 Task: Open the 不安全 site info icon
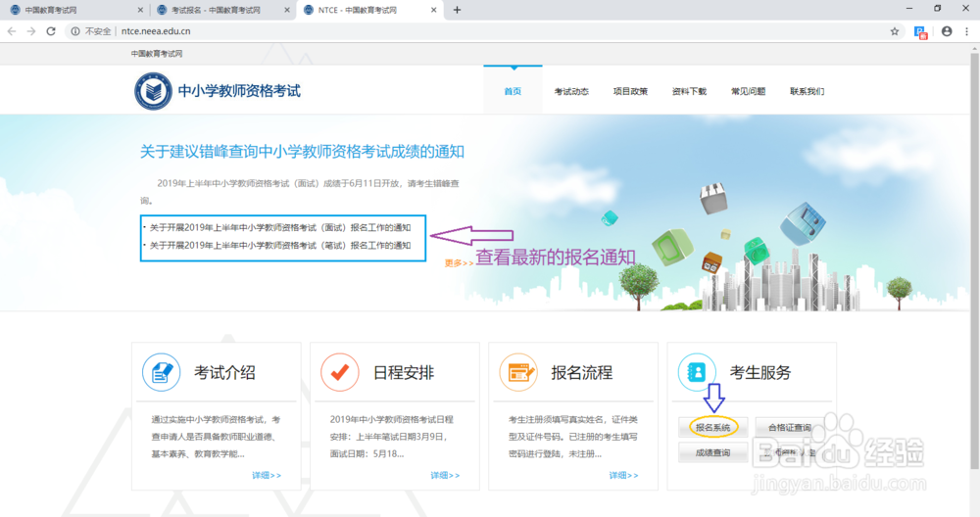point(75,31)
